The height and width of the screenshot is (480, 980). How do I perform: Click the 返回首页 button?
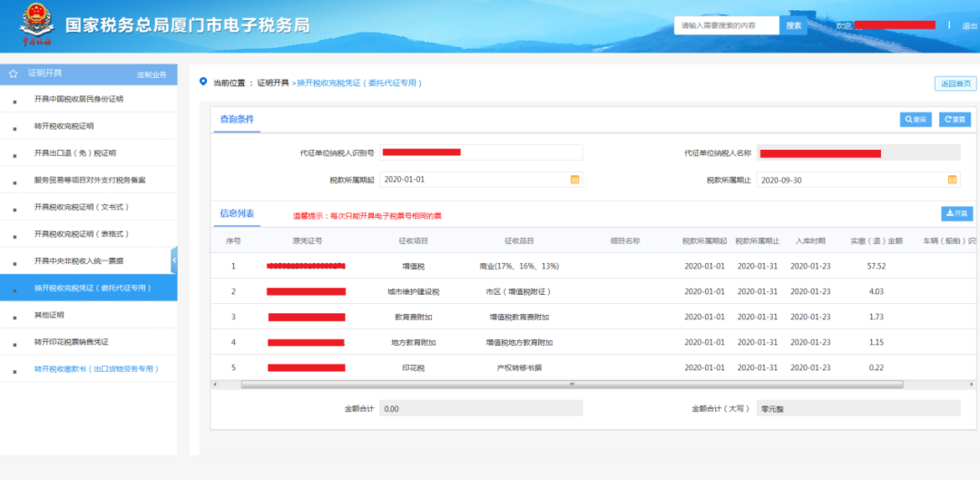coord(955,83)
